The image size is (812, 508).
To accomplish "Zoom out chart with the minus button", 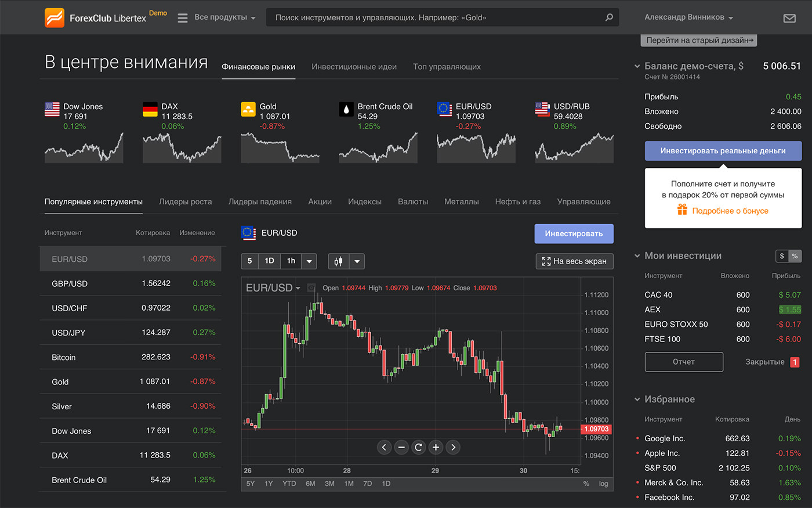I will pos(401,447).
